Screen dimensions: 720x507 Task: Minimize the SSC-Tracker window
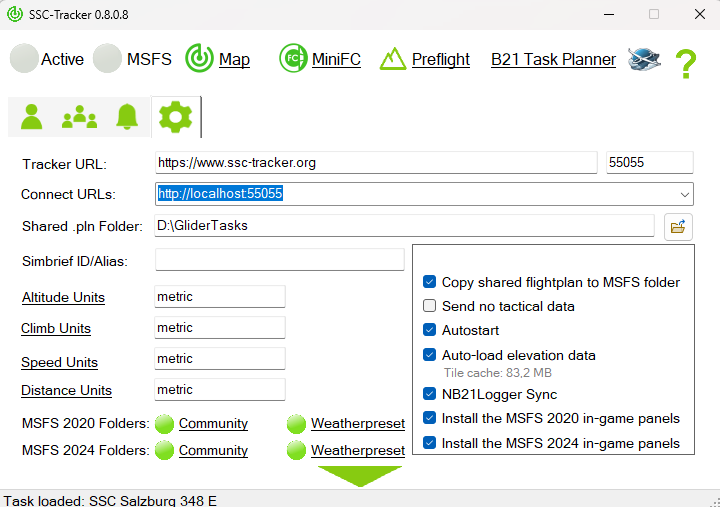pyautogui.click(x=609, y=14)
